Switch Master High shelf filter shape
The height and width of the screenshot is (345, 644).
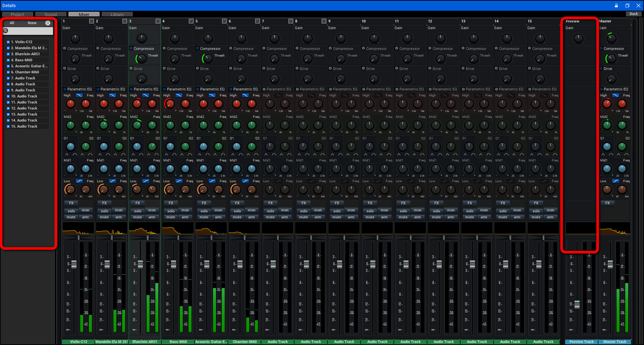(x=615, y=95)
